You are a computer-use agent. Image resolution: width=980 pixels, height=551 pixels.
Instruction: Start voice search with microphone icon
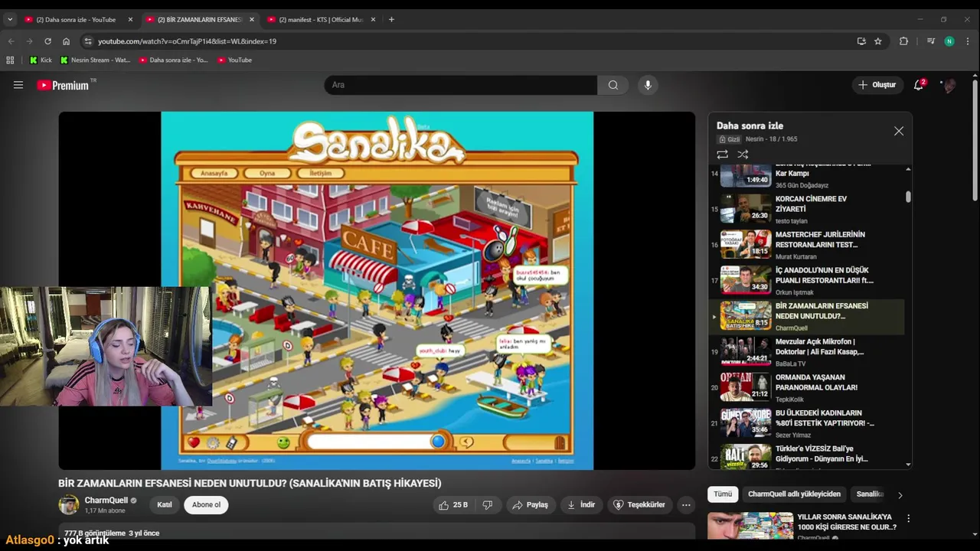(x=648, y=85)
